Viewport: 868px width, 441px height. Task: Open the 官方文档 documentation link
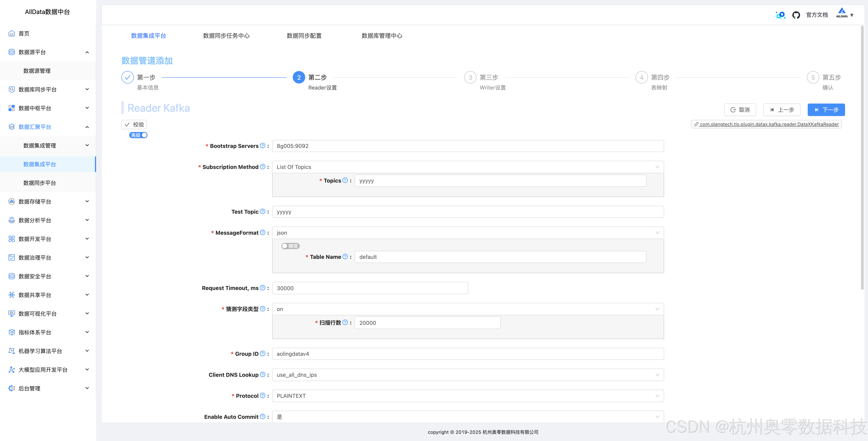click(x=817, y=15)
